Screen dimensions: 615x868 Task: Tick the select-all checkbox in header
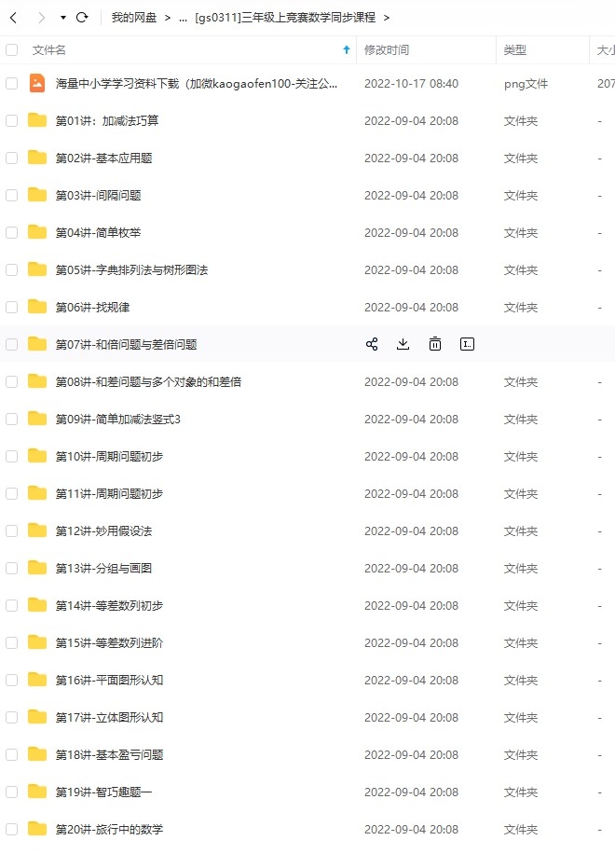click(x=11, y=49)
